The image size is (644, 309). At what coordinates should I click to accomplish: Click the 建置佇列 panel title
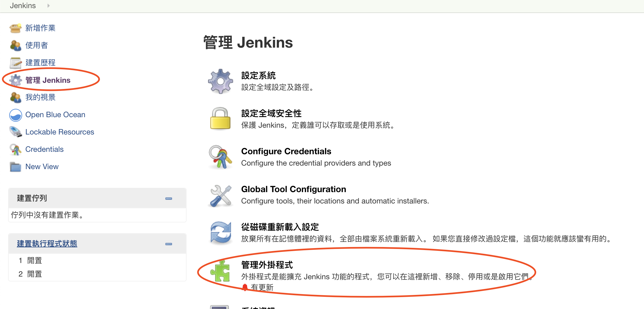pyautogui.click(x=32, y=198)
